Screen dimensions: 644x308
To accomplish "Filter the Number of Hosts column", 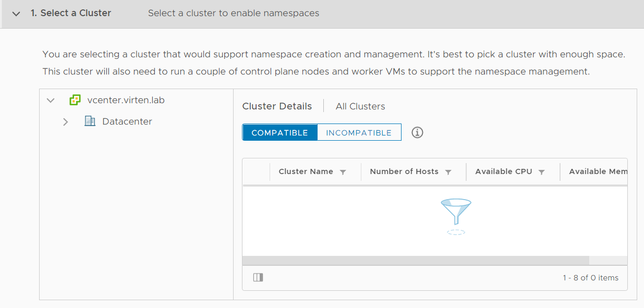I will pos(448,172).
